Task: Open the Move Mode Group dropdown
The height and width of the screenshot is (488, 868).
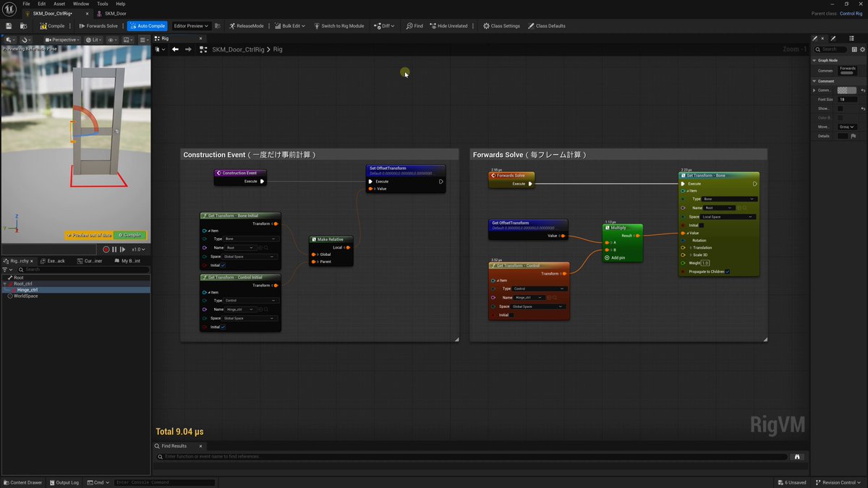Action: click(x=847, y=127)
